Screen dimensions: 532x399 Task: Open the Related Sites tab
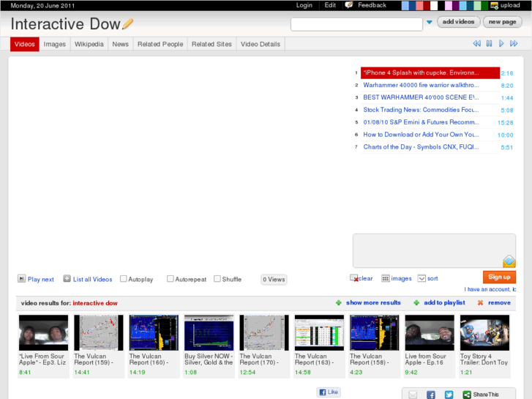coord(211,44)
